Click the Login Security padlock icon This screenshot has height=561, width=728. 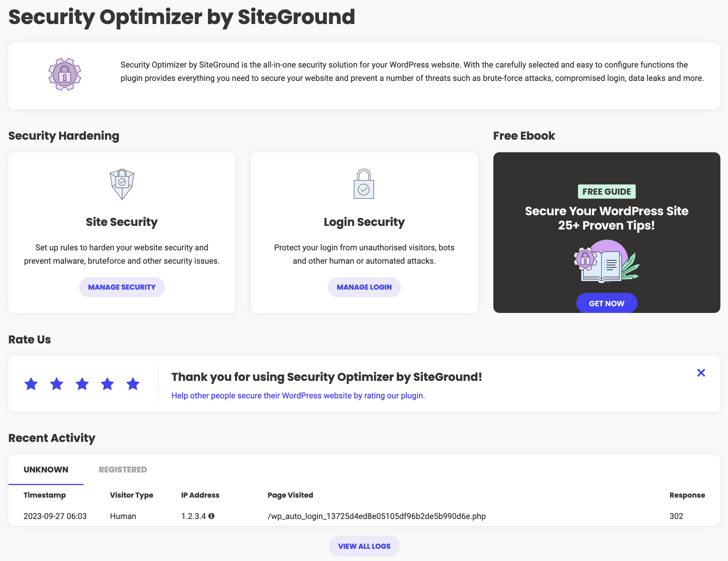point(364,184)
